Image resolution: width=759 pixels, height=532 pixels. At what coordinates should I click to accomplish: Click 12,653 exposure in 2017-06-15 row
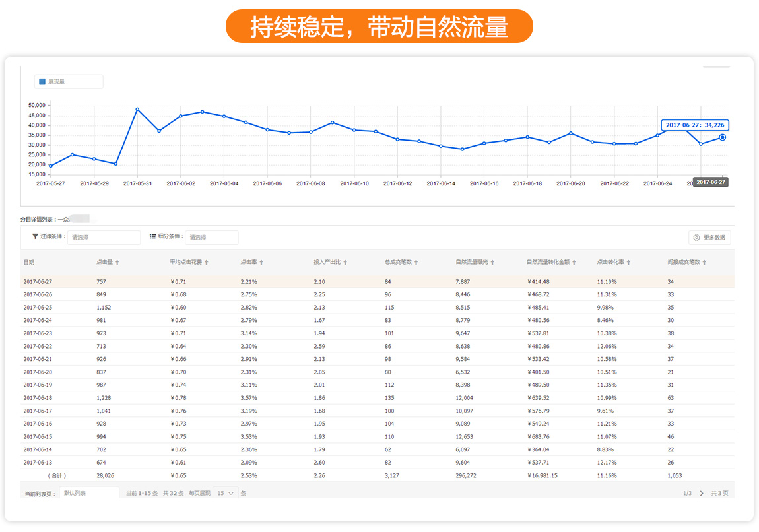pos(464,437)
